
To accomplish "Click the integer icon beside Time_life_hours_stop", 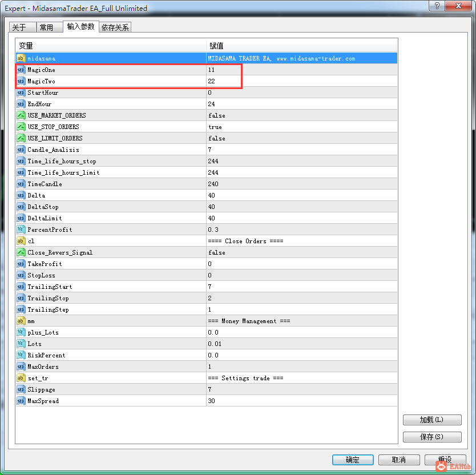I will click(21, 161).
